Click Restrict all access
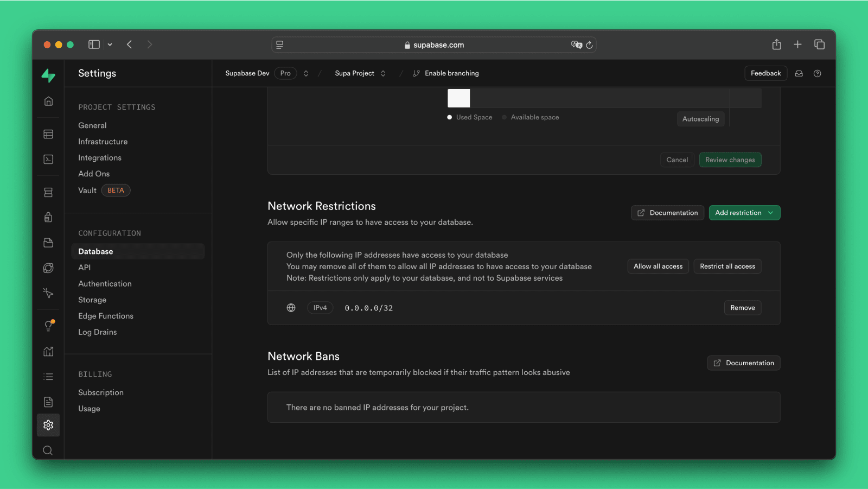The image size is (868, 489). (727, 266)
